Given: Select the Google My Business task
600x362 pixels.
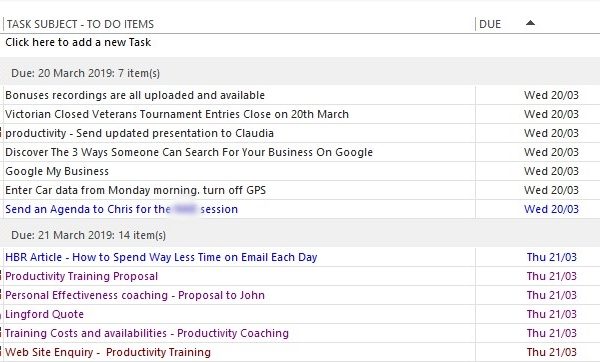Looking at the screenshot, I should 57,171.
